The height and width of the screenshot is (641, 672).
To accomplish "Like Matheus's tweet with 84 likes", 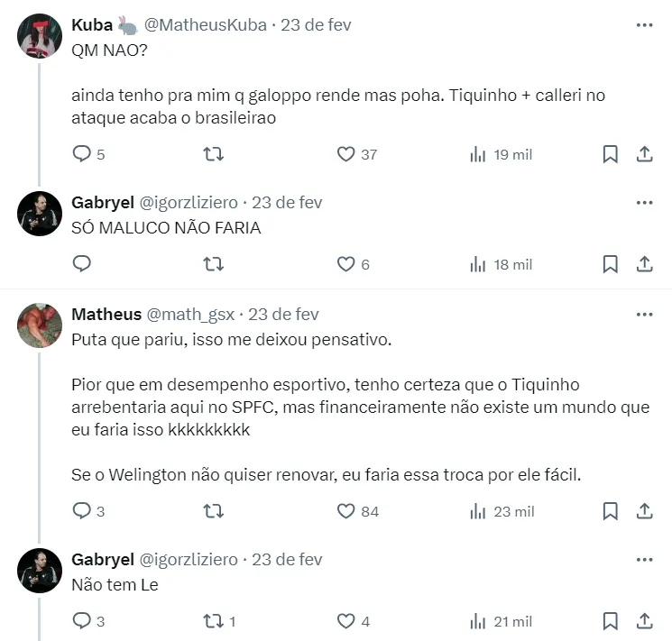I will tap(345, 511).
